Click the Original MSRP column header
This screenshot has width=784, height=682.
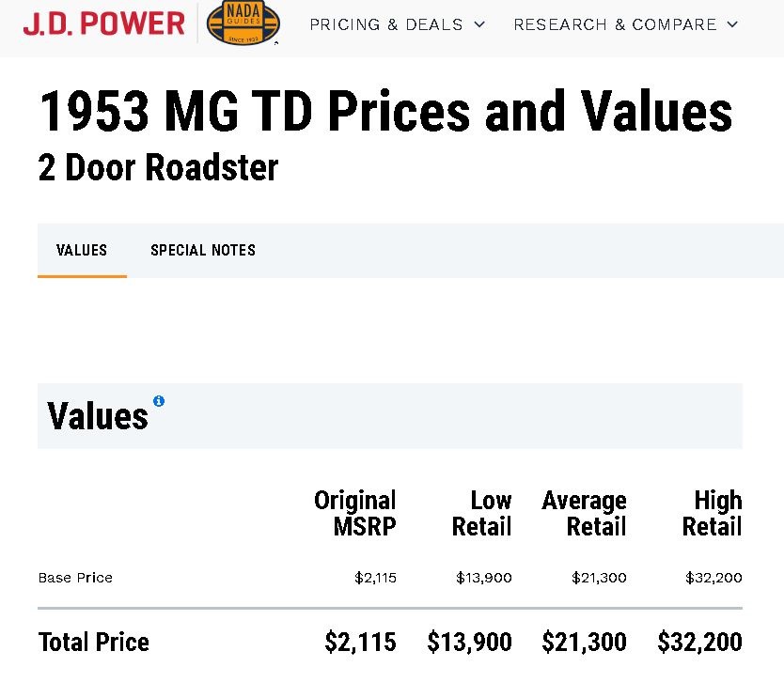tap(355, 513)
